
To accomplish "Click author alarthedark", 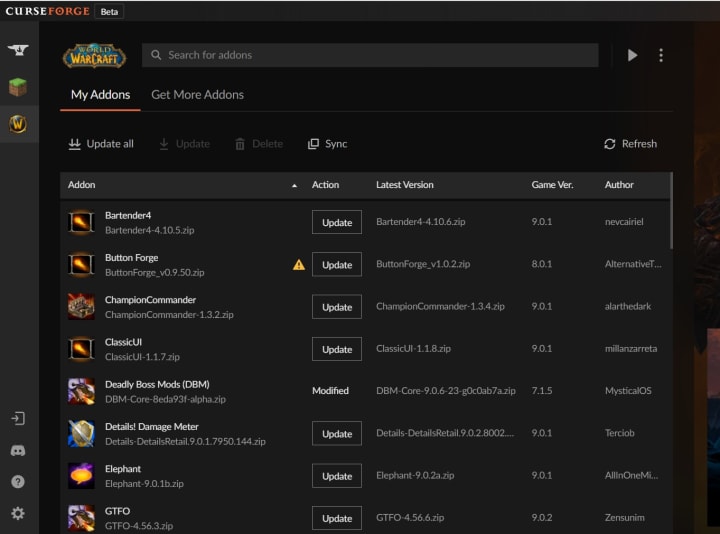I will [628, 306].
